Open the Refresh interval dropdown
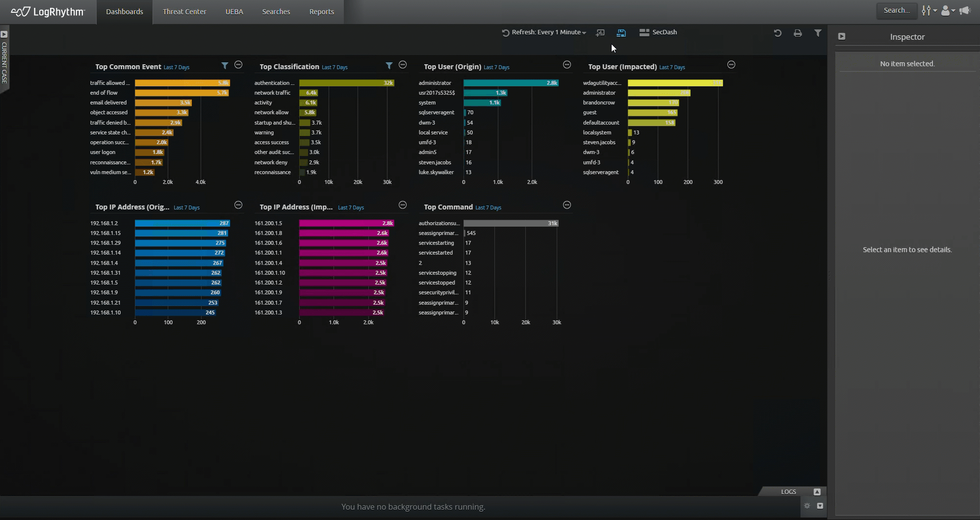The height and width of the screenshot is (520, 980). click(544, 32)
